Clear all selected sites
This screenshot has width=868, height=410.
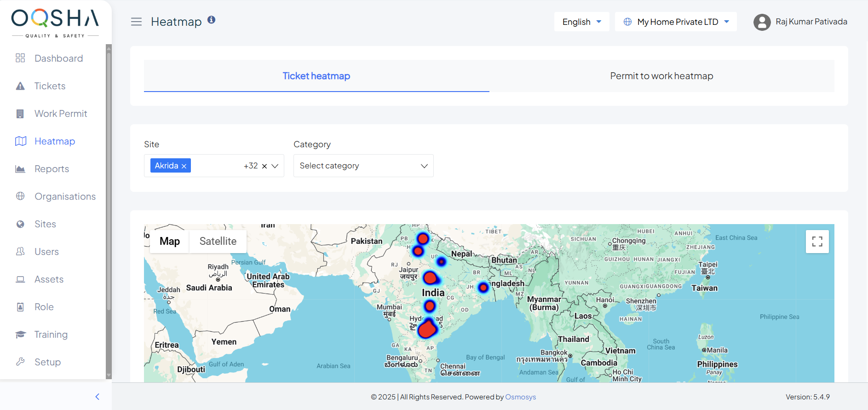pos(264,166)
